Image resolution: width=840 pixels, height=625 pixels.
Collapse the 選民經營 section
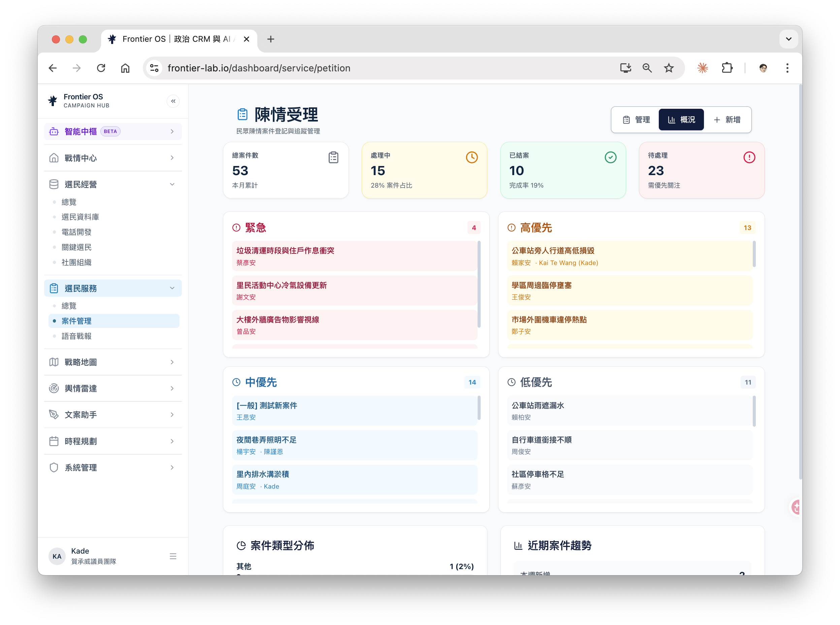click(113, 184)
